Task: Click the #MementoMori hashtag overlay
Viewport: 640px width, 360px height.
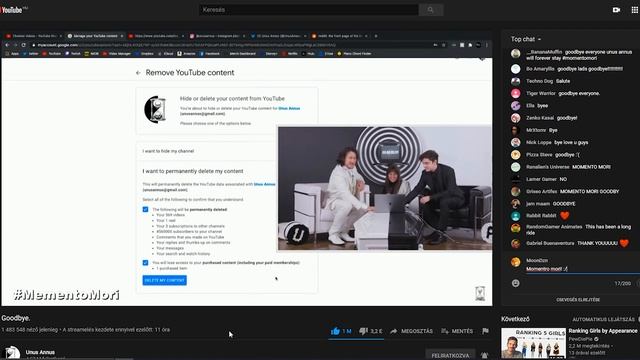Action: coord(66,295)
